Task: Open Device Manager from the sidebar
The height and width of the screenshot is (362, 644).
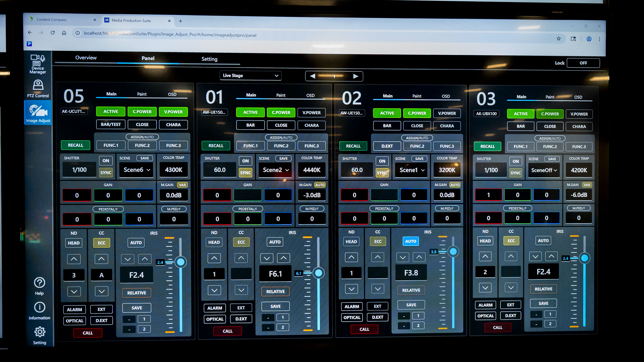Action: click(38, 64)
